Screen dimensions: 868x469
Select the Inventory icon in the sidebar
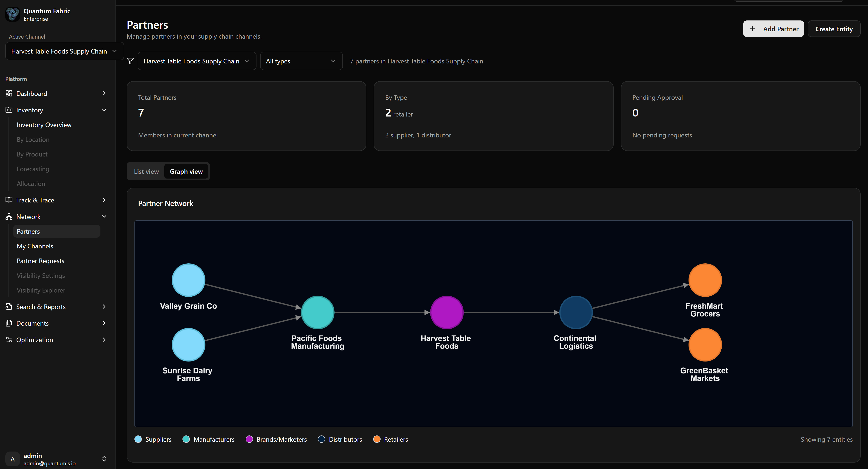pos(9,110)
